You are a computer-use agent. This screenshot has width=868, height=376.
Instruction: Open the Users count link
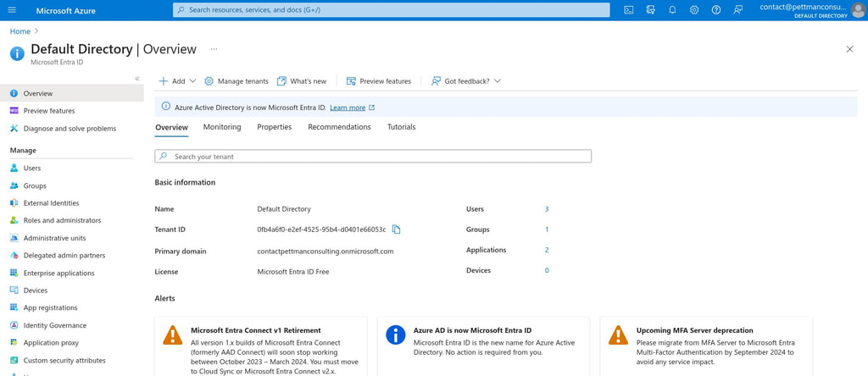coord(547,209)
